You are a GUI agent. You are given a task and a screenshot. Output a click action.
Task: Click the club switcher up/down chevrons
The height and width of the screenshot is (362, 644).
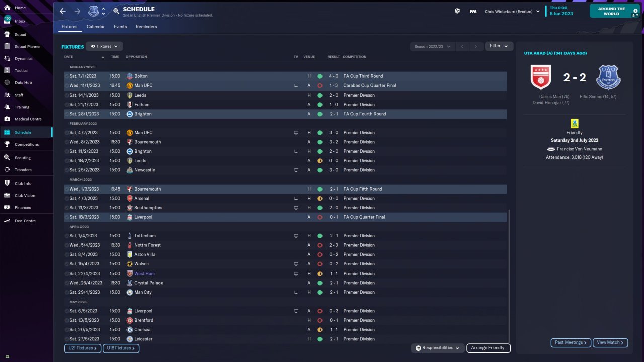click(x=104, y=11)
